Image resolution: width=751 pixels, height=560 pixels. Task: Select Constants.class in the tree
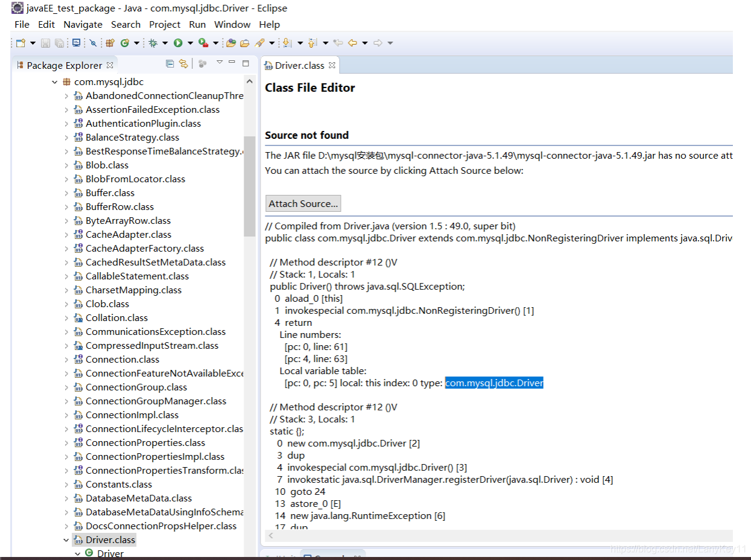119,484
